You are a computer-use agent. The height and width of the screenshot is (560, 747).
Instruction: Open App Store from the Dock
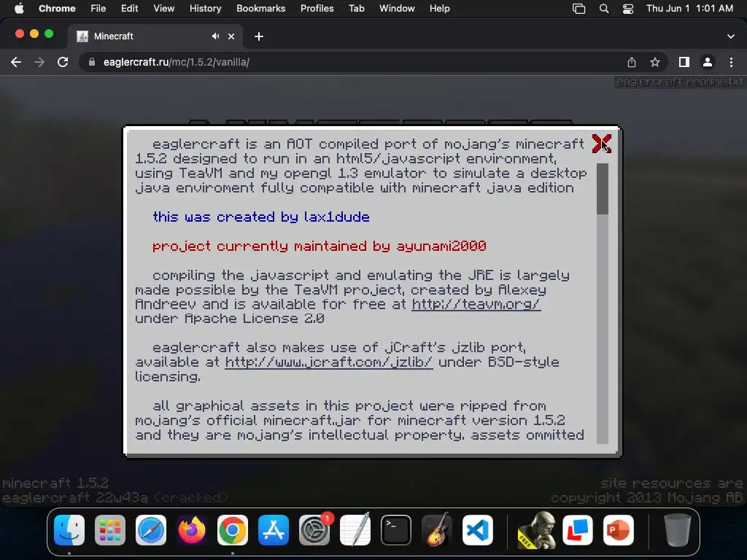click(x=274, y=530)
